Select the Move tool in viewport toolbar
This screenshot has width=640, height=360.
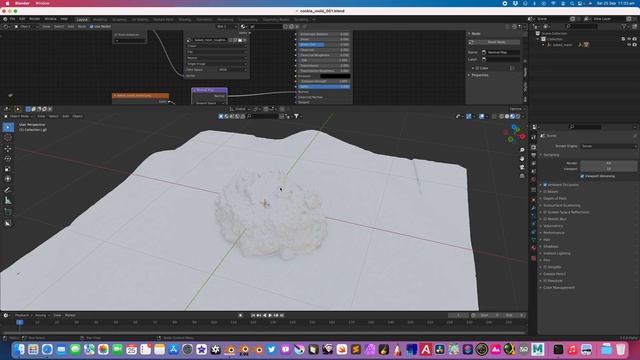click(8, 149)
